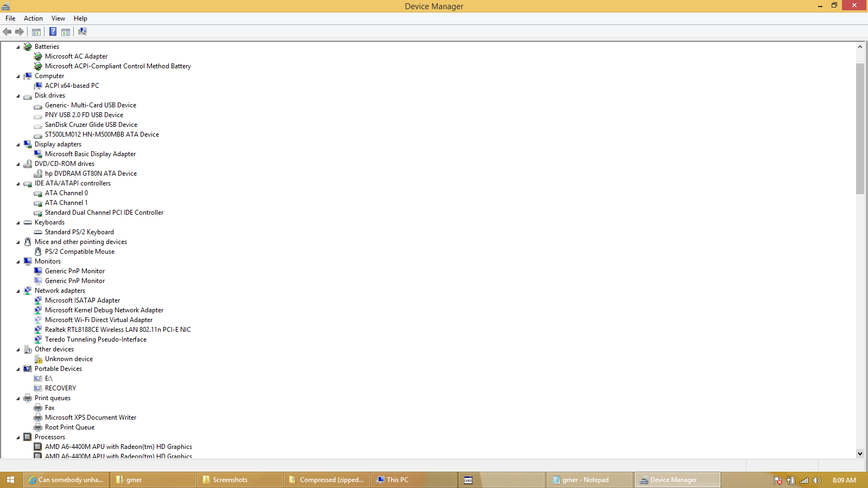The height and width of the screenshot is (488, 868).
Task: Switch to Screenshots taskbar button
Action: [240, 480]
